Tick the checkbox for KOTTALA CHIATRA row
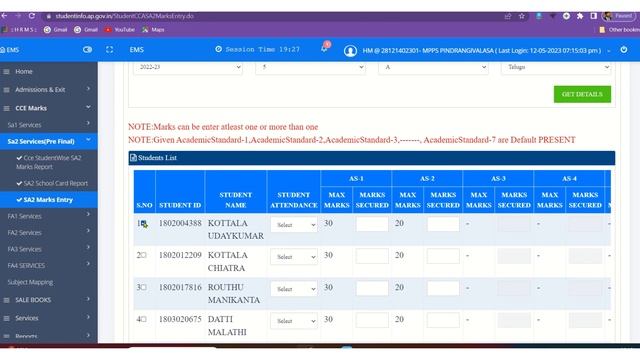The width and height of the screenshot is (640, 360). tap(143, 256)
